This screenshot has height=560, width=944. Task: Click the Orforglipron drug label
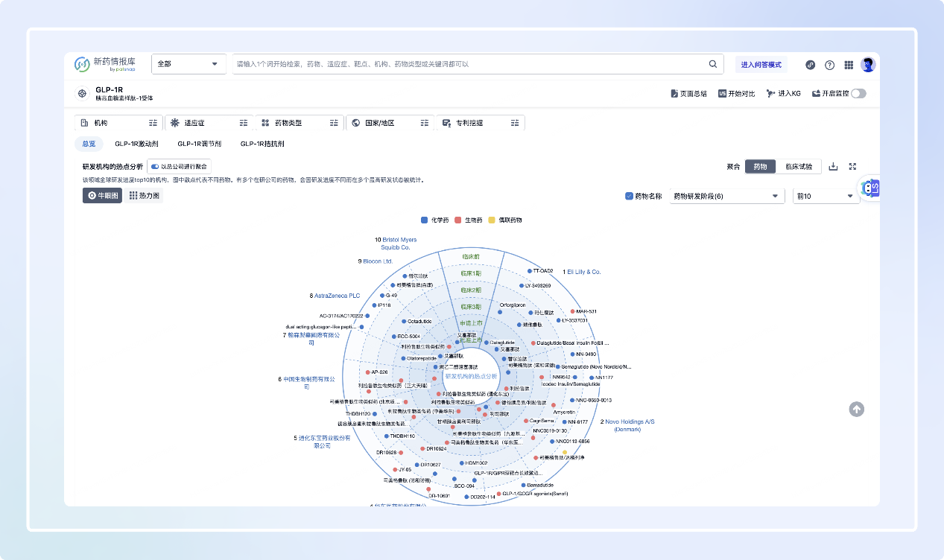513,305
